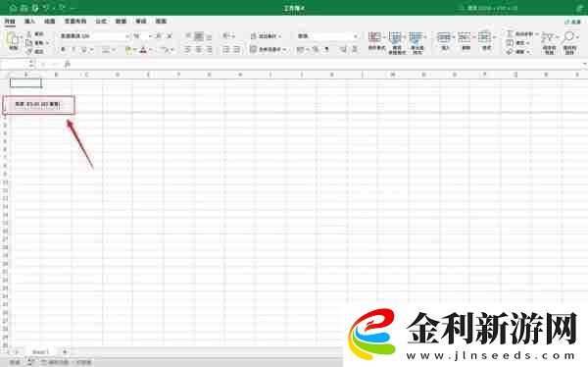Apply currency number format icon
This screenshot has height=367, width=588.
[300, 50]
